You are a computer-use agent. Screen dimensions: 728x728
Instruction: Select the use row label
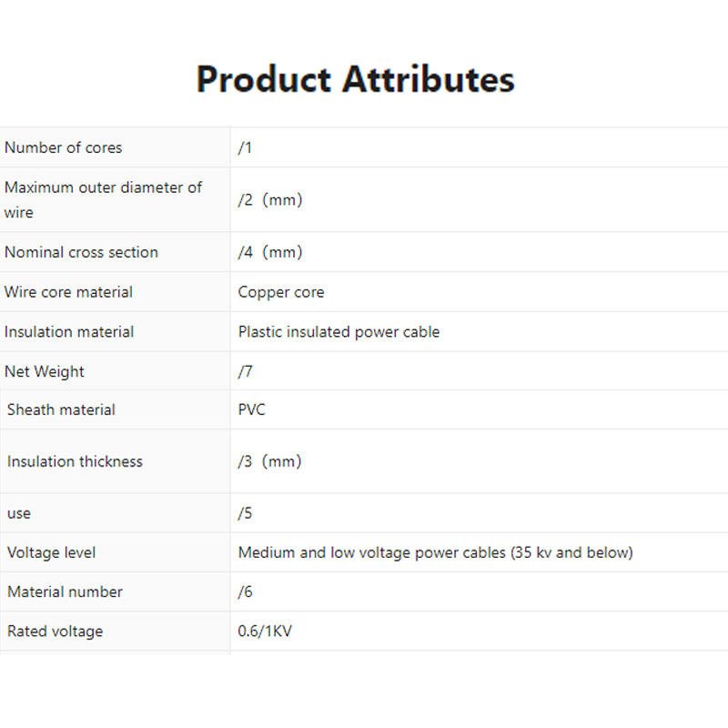19,513
